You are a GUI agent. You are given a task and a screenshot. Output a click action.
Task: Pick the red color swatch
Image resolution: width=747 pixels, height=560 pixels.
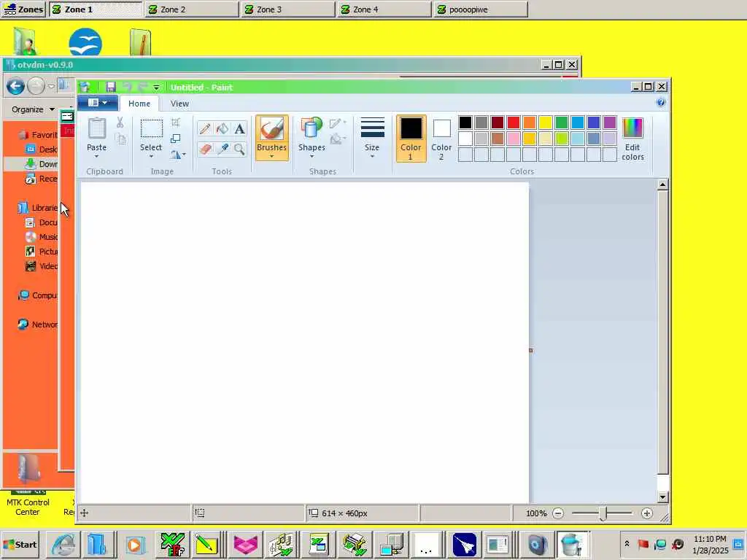pyautogui.click(x=513, y=122)
